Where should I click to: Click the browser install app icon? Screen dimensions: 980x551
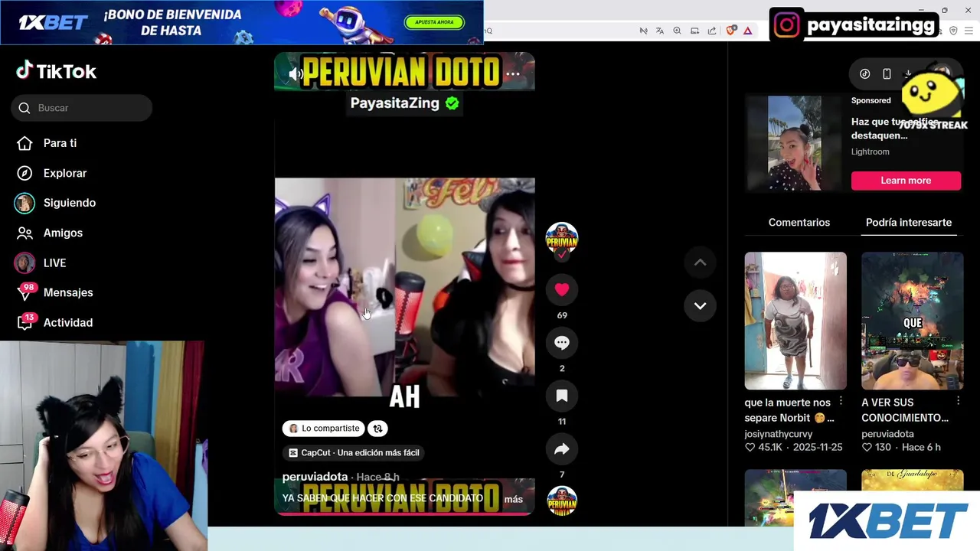695,31
